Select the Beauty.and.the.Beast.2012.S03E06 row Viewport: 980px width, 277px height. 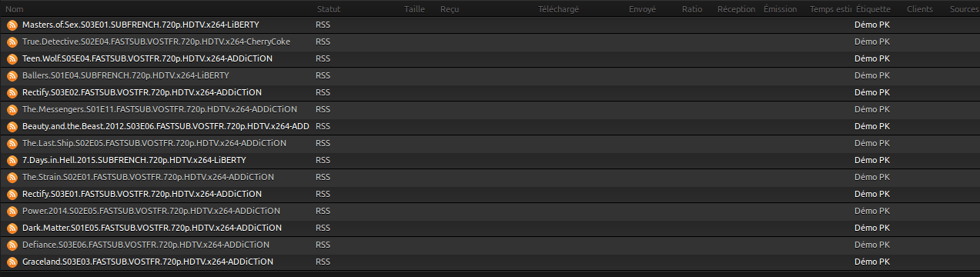pos(490,126)
